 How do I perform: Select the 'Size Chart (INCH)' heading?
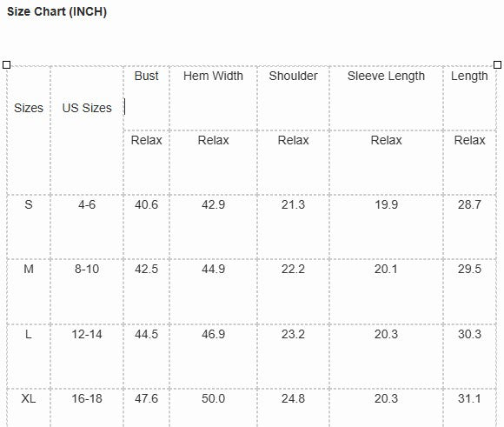[56, 11]
